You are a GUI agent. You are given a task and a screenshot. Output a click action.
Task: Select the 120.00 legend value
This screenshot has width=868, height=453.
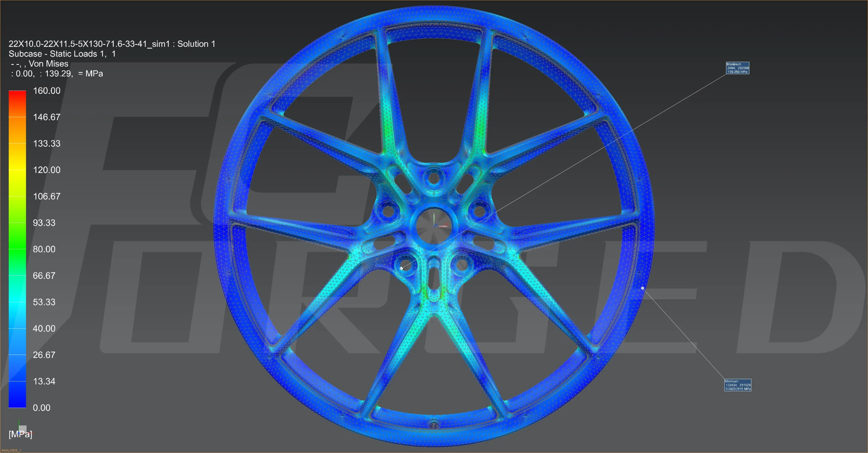tap(47, 170)
